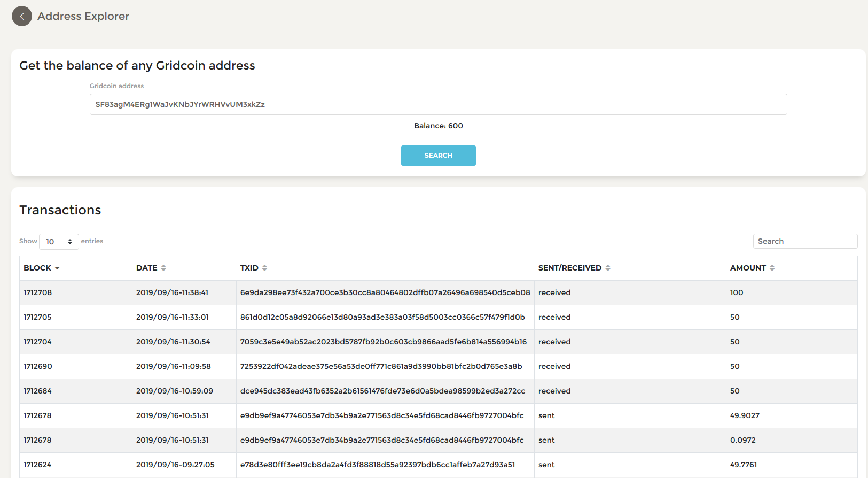This screenshot has width=868, height=478.
Task: Sort by TXID column header
Action: [x=254, y=268]
